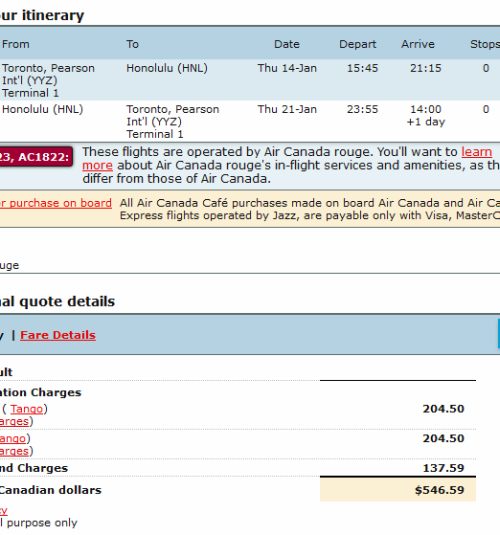Click the first charges link under Tango

pyautogui.click(x=14, y=421)
